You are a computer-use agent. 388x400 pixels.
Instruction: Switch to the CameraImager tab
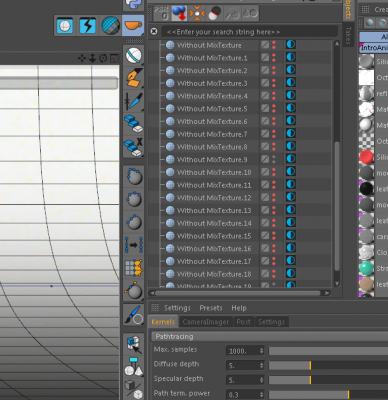(x=206, y=322)
